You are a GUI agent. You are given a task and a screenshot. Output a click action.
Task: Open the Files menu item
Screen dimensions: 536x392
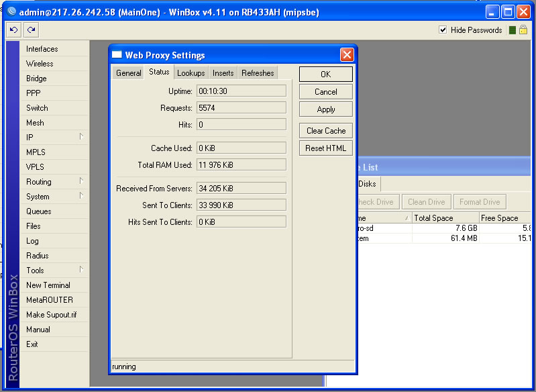click(54, 226)
